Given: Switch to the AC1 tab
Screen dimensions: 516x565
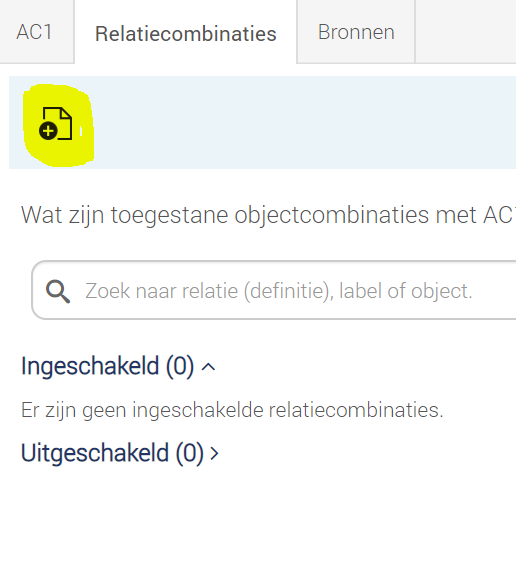Looking at the screenshot, I should tap(35, 32).
